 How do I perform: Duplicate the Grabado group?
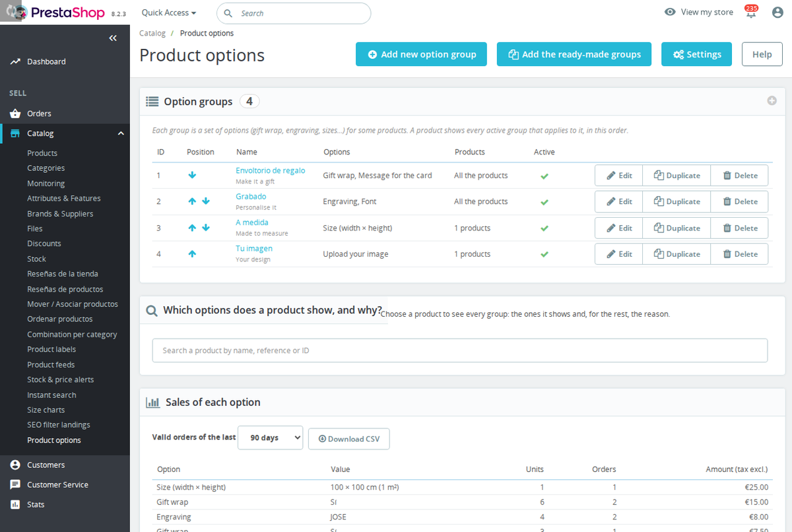676,201
